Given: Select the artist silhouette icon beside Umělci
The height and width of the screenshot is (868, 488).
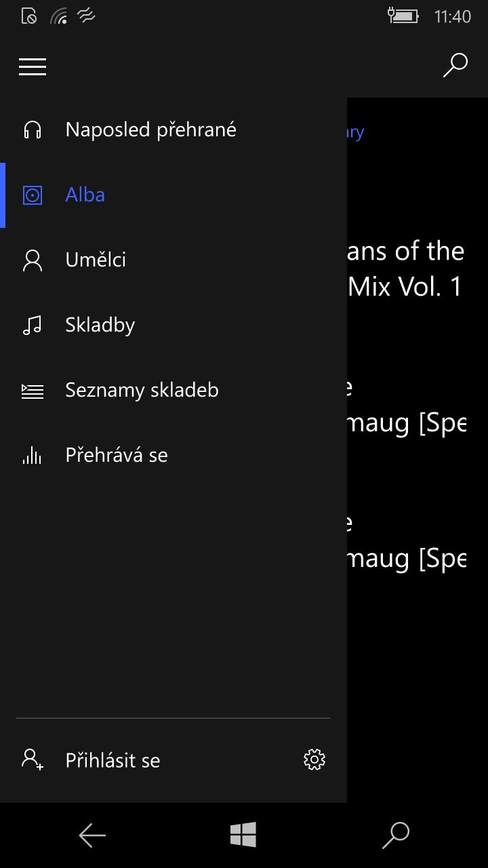Looking at the screenshot, I should 32,260.
